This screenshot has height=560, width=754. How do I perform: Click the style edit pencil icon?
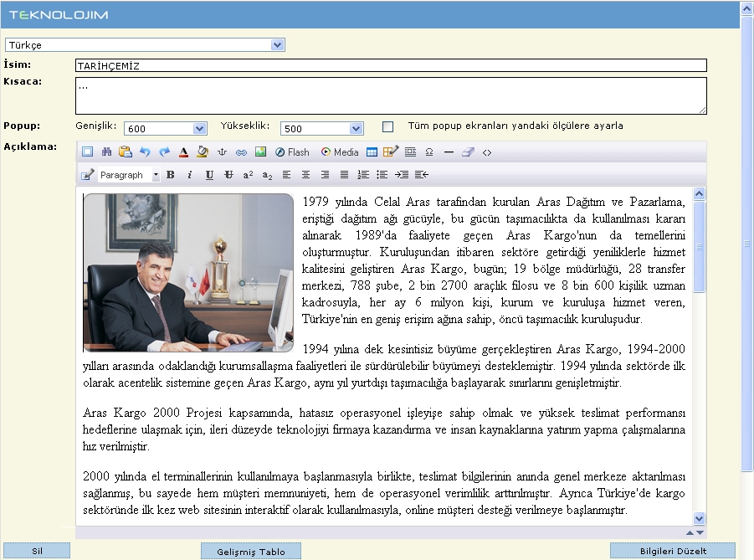[87, 175]
